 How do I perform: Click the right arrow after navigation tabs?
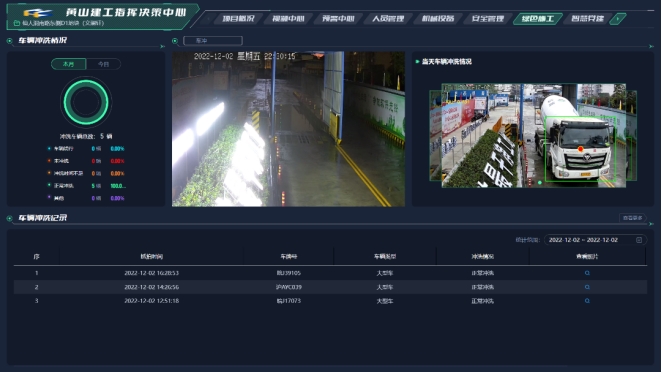point(618,19)
